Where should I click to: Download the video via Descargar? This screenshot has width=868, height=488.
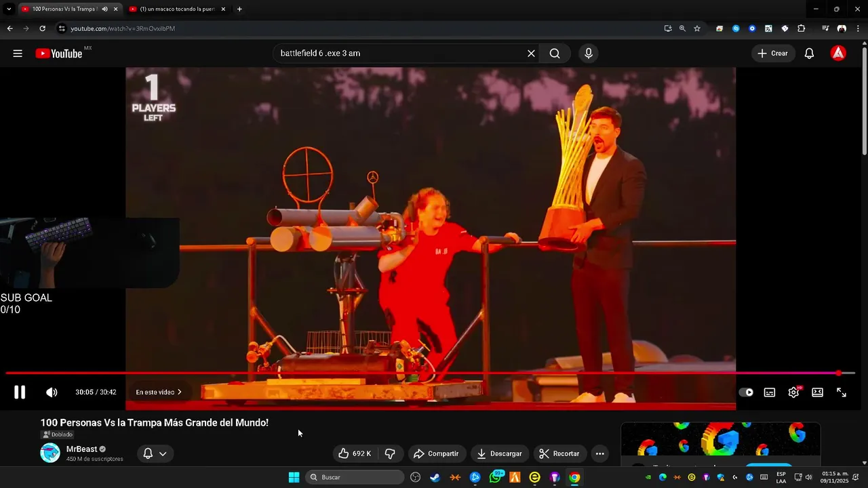tap(499, 453)
